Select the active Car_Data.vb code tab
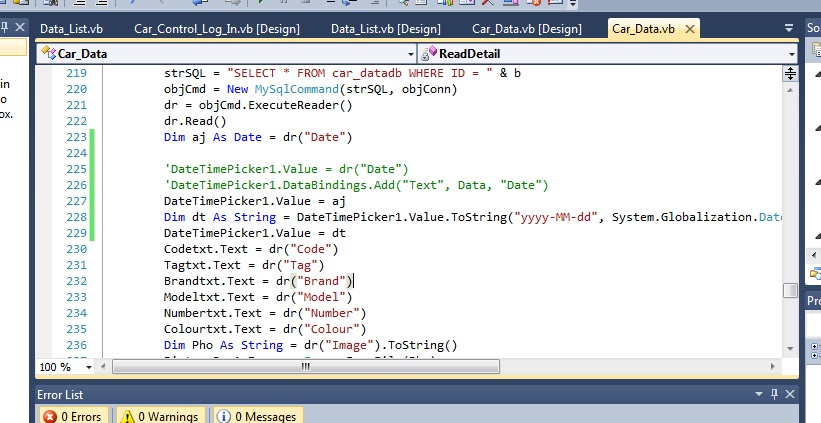 [644, 29]
